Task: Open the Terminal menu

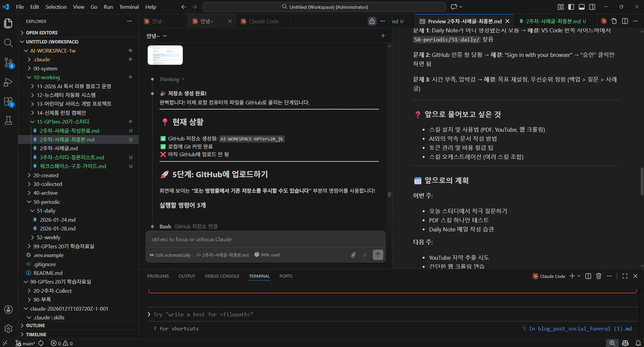Action: (129, 7)
